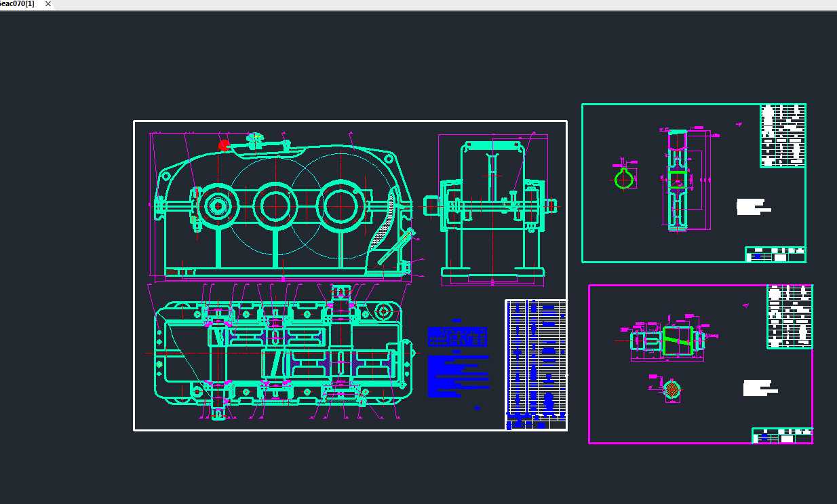Select the small blue parameter table

point(457,336)
